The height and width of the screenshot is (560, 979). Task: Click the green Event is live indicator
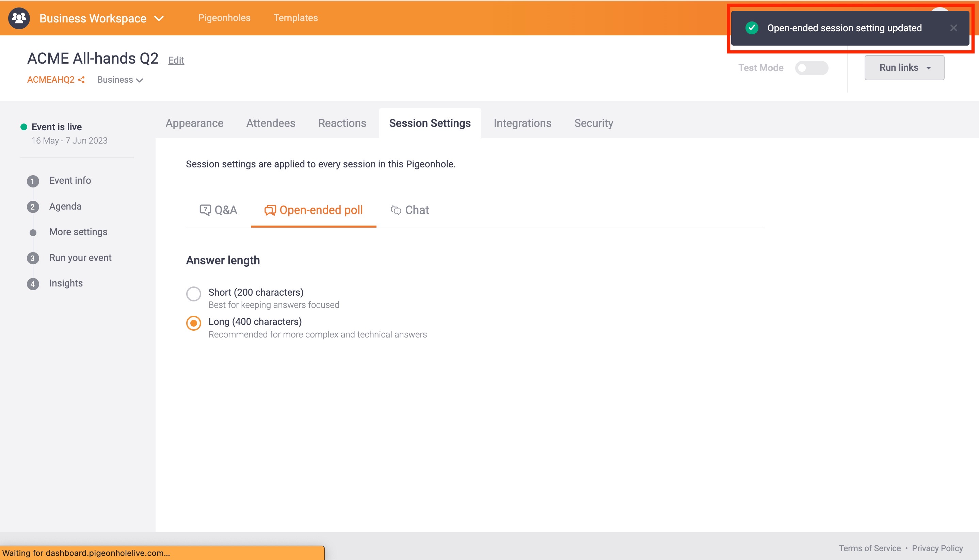[24, 127]
